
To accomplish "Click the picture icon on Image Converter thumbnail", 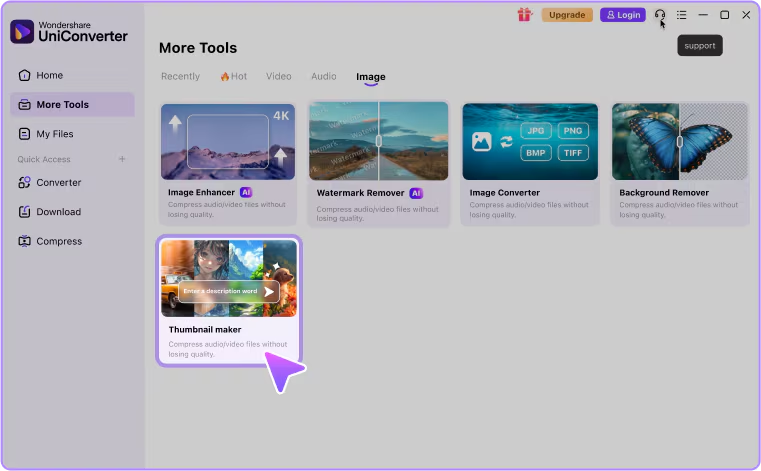I will click(481, 142).
